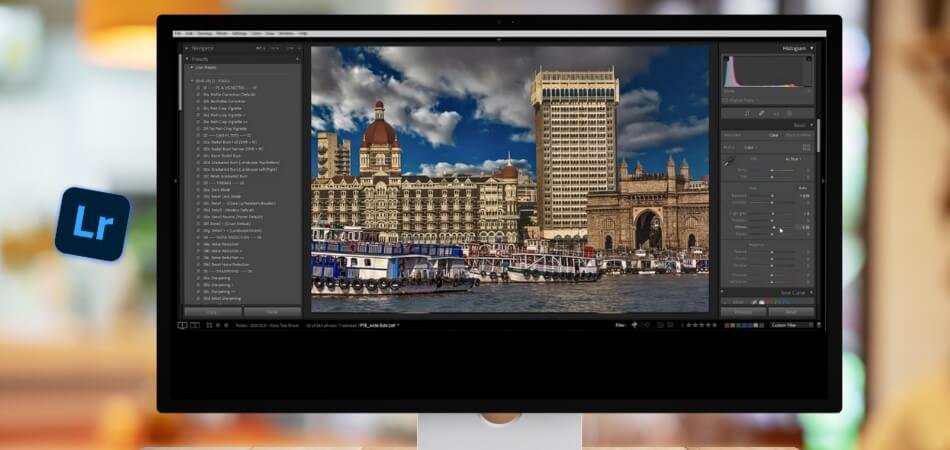
Task: Toggle the shadow clipping indicator in Histogram
Action: (x=726, y=58)
